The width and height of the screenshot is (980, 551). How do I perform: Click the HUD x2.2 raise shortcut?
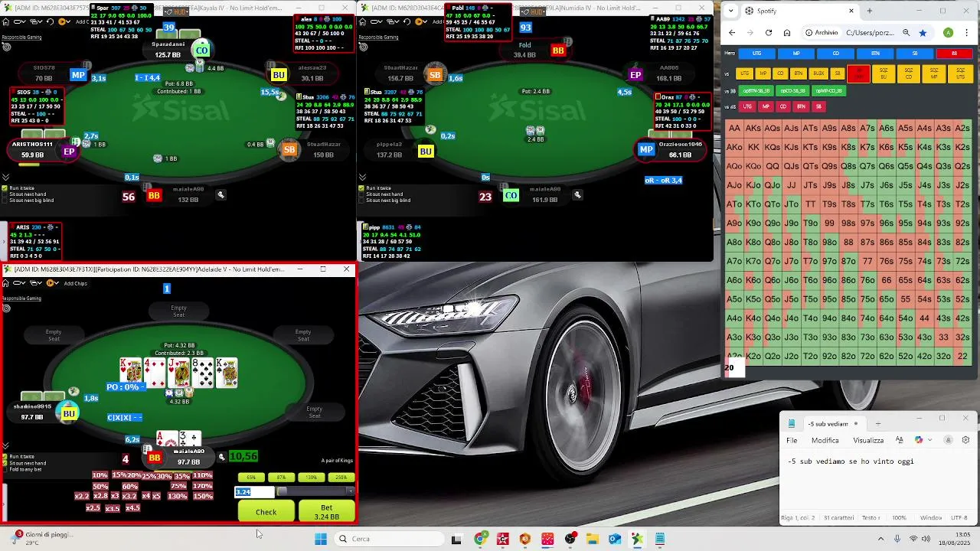pyautogui.click(x=81, y=497)
